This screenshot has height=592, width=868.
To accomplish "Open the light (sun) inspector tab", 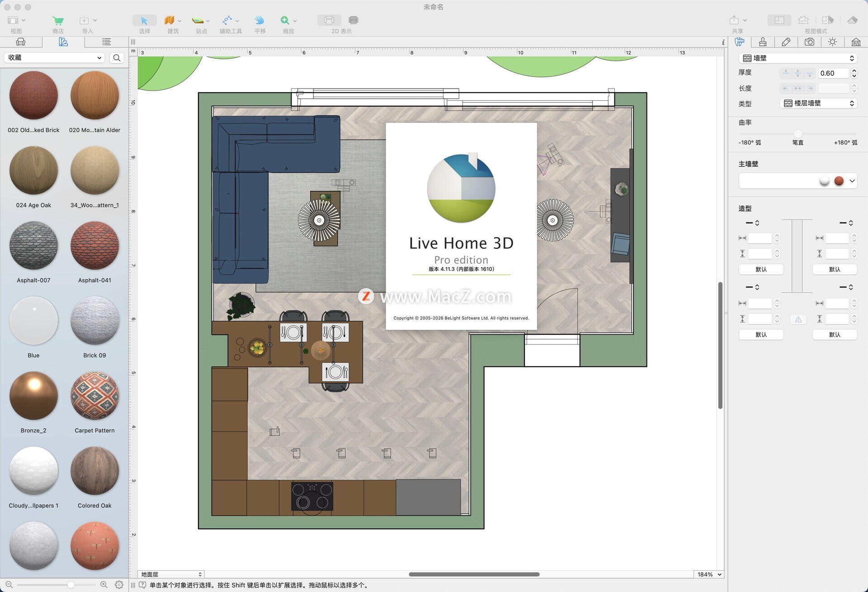I will [x=832, y=42].
